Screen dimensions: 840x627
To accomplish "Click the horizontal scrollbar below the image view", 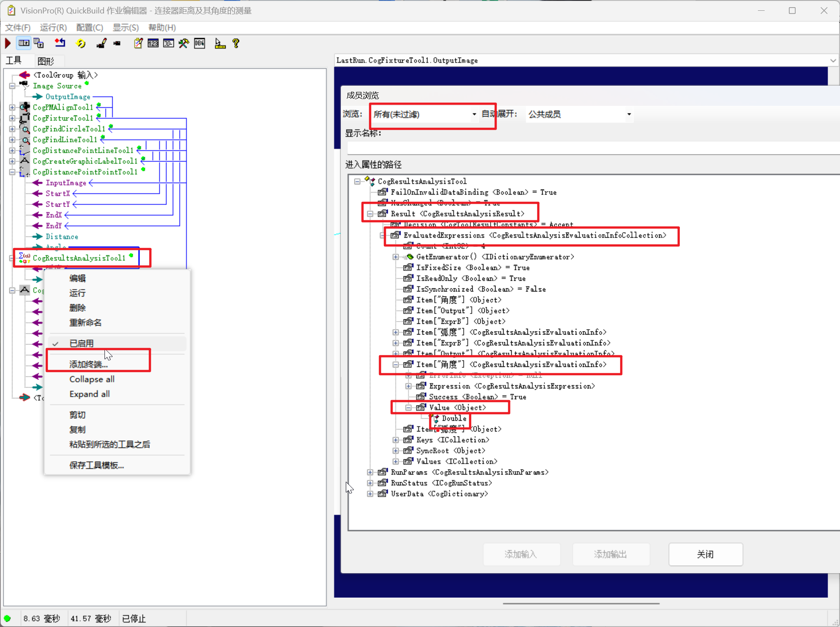I will (581, 603).
